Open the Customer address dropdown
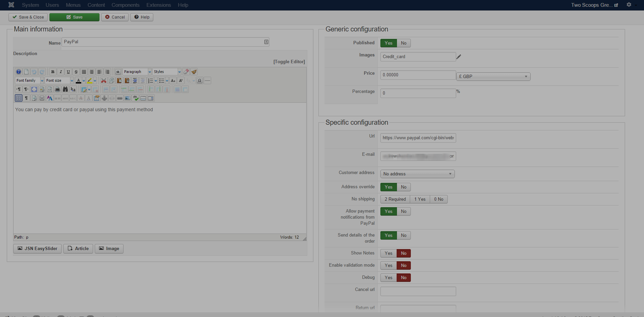The image size is (644, 317). pos(418,174)
